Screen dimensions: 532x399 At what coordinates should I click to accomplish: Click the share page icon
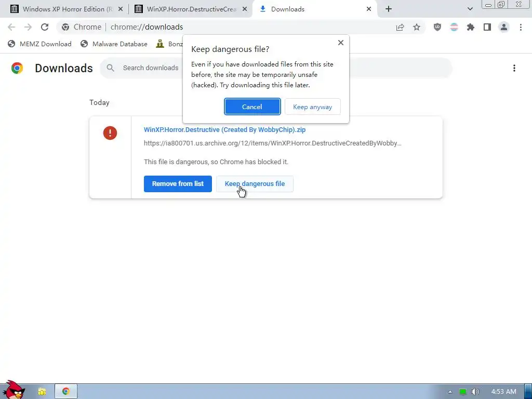click(x=400, y=27)
